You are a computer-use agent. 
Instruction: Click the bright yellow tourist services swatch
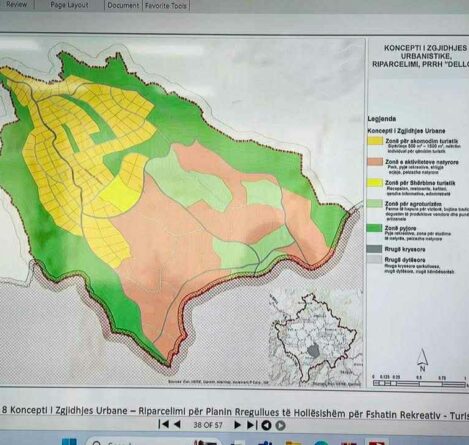tap(375, 183)
